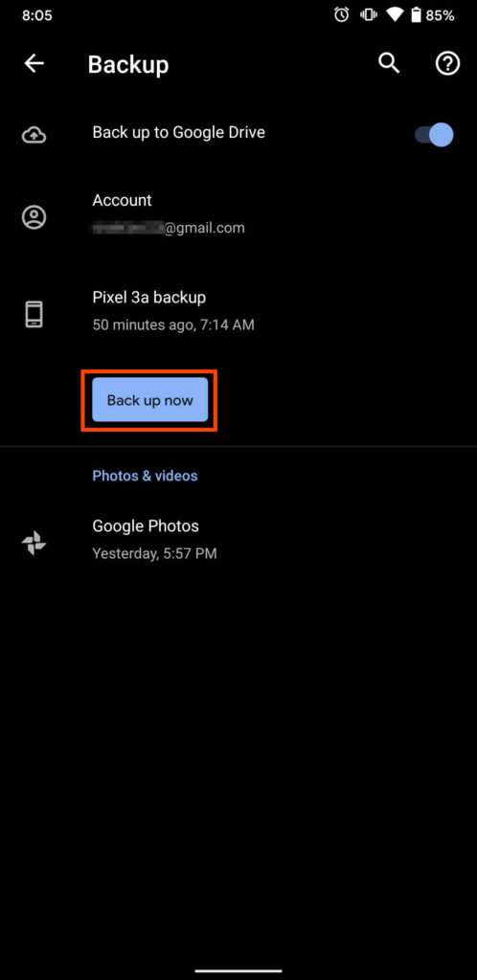The image size is (477, 980).
Task: Open search with the magnifier icon
Action: pyautogui.click(x=389, y=63)
